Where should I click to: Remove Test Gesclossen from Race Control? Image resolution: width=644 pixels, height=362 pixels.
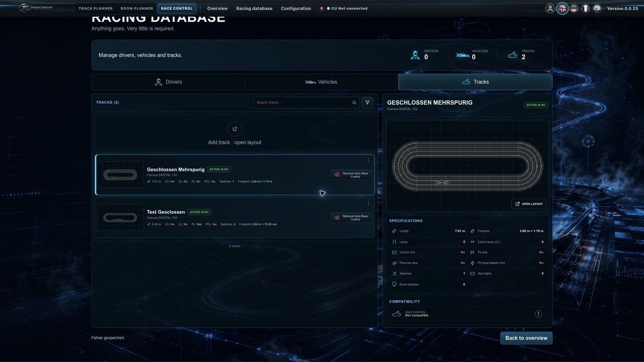(x=351, y=218)
